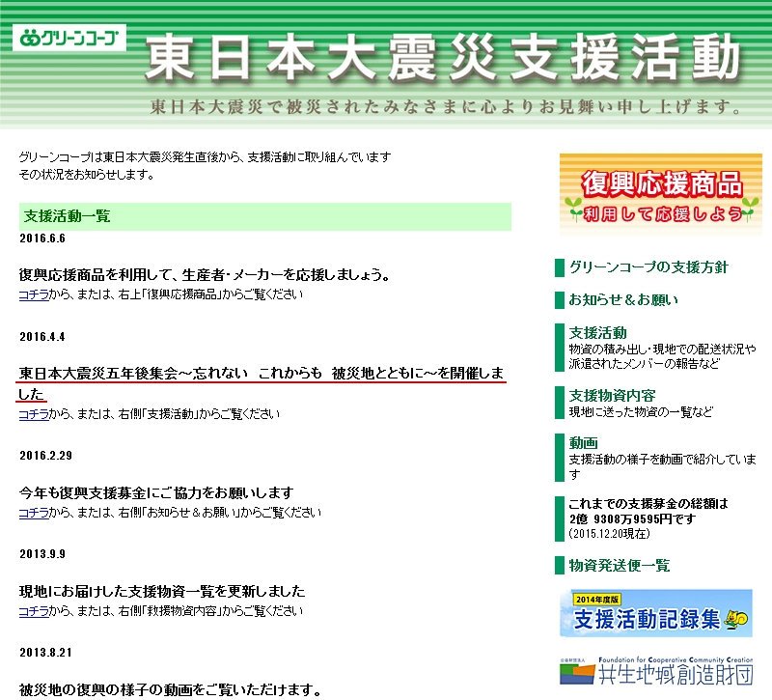
Task: Click the donation total 2億 9308万9595円です
Action: point(632,519)
